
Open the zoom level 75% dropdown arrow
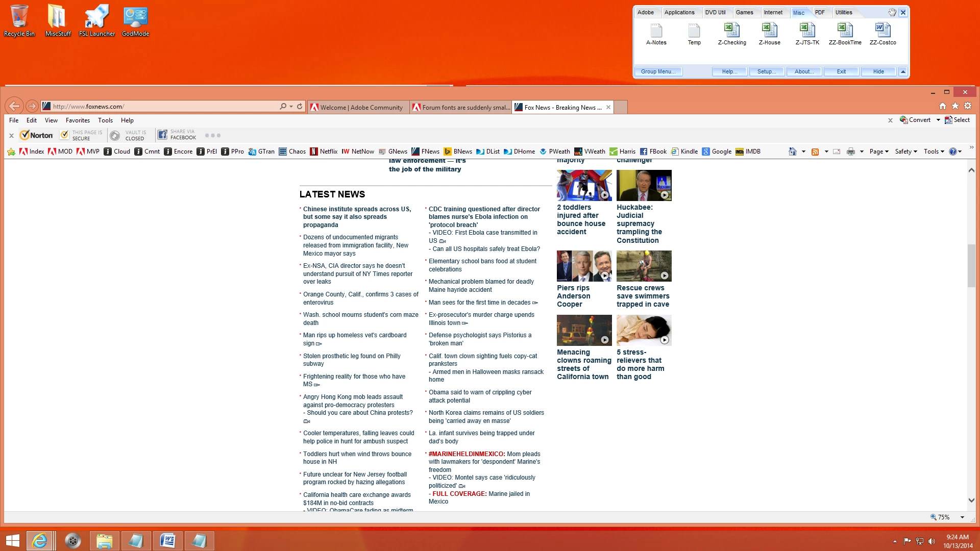click(x=962, y=517)
